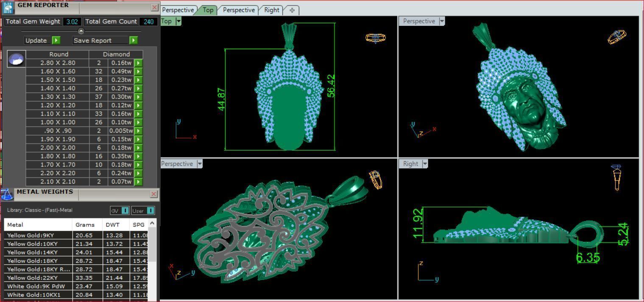The height and width of the screenshot is (302, 644).
Task: Select the Yellow Gold:18KY row
Action: (76, 261)
